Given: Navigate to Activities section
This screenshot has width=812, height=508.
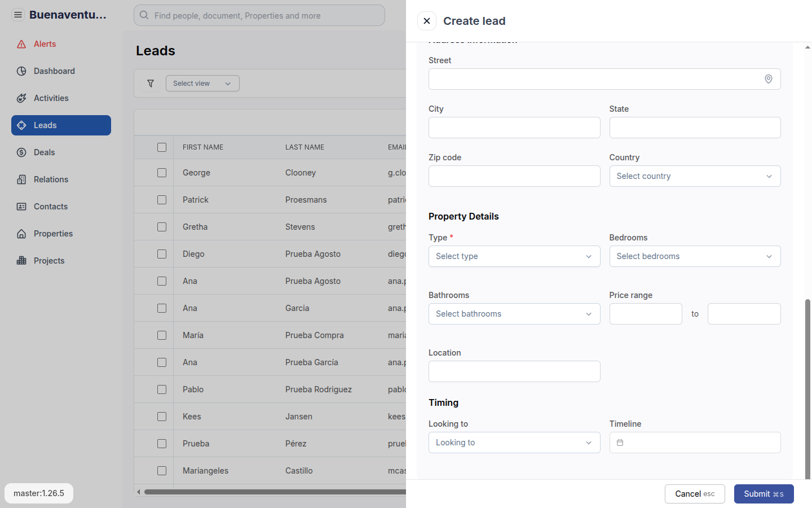Looking at the screenshot, I should pos(61,98).
